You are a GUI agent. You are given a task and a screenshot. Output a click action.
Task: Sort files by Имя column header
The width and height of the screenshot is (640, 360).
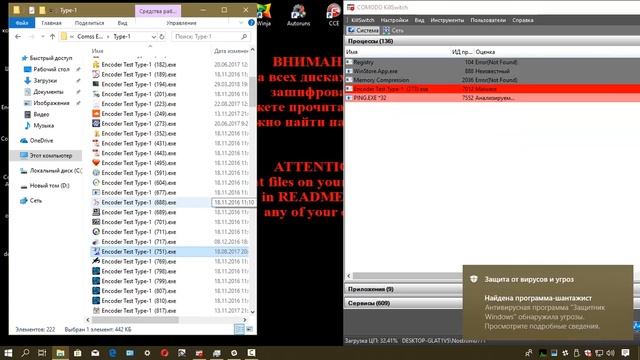coord(98,51)
